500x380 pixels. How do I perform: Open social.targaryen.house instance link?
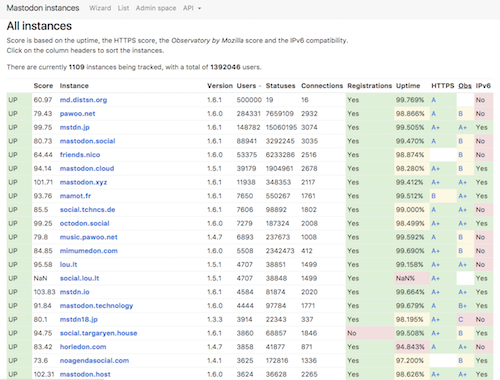(x=98, y=333)
